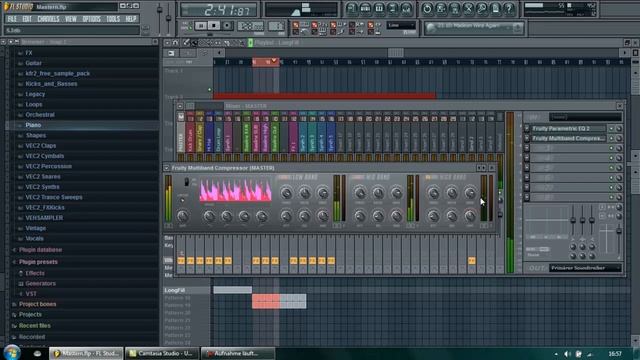Click the Windows Start button
640x360 pixels.
point(12,353)
